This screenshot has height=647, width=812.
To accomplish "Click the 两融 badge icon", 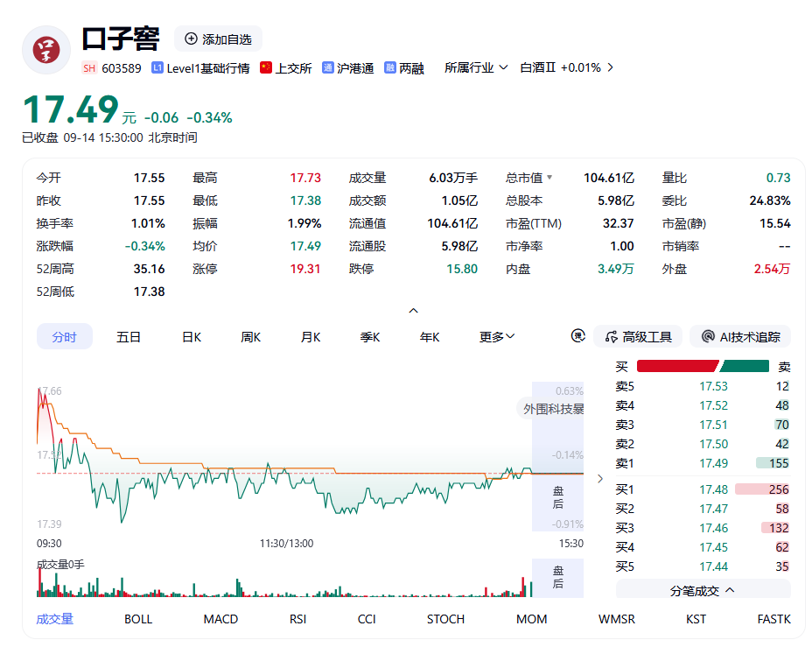I will tap(390, 68).
